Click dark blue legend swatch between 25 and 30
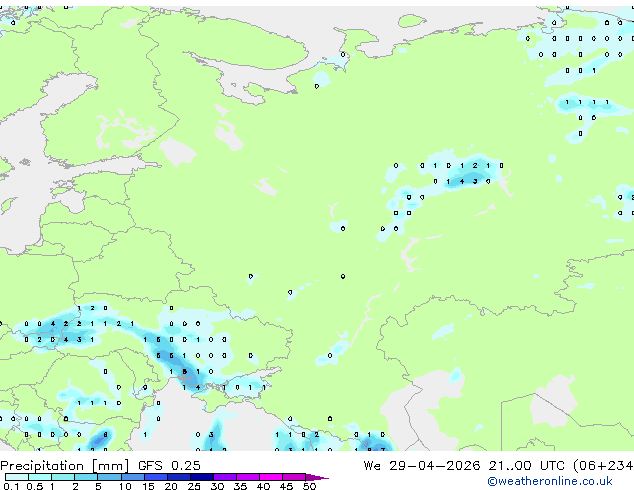 pos(201,477)
